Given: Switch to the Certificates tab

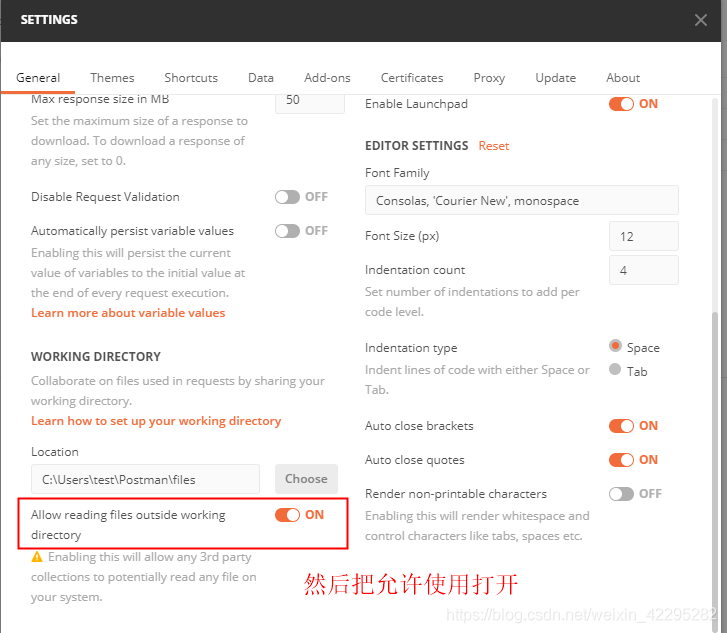Looking at the screenshot, I should coord(412,77).
